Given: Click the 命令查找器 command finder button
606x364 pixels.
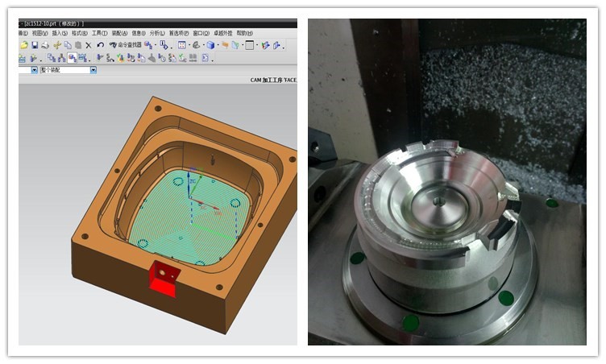Looking at the screenshot, I should coord(125,46).
